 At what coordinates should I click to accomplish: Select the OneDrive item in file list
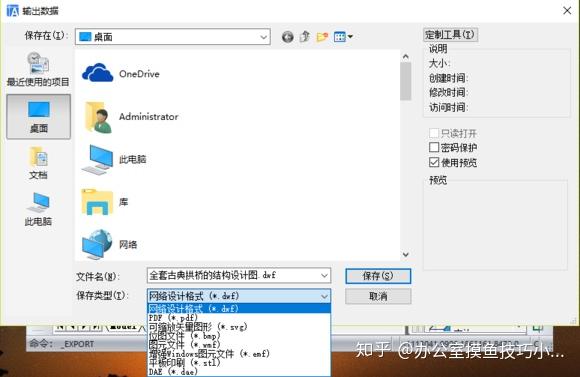coord(121,73)
